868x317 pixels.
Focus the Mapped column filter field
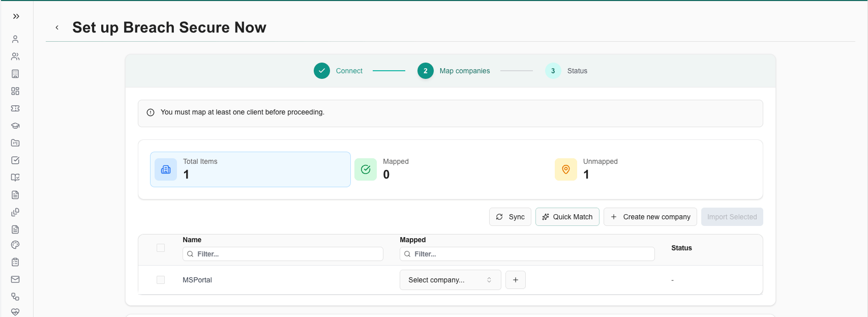click(x=527, y=254)
